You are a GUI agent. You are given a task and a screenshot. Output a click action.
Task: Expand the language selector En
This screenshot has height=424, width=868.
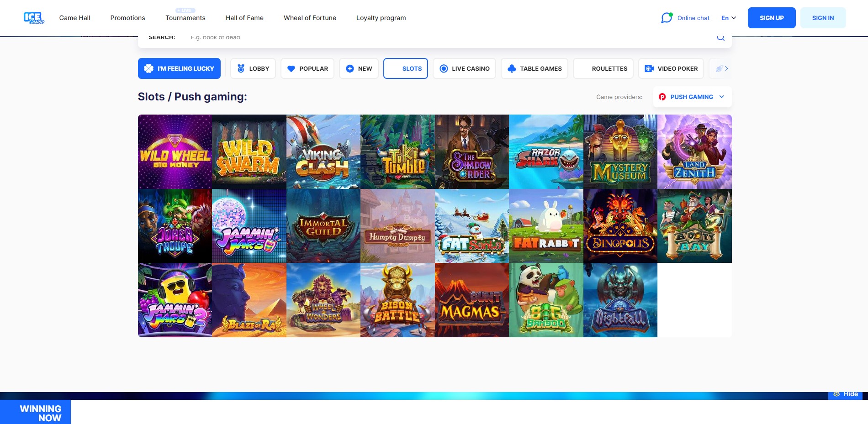click(x=729, y=18)
